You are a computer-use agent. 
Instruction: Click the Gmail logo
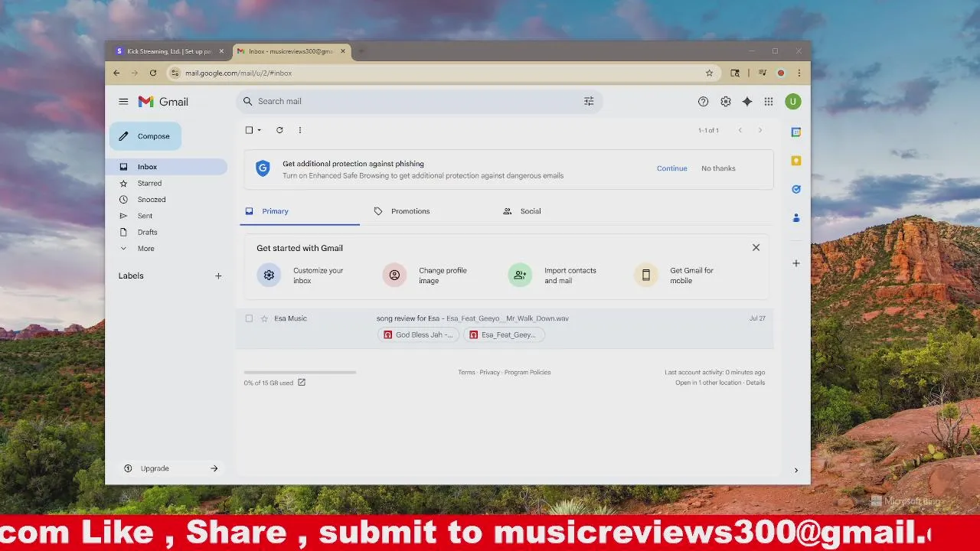tap(163, 102)
